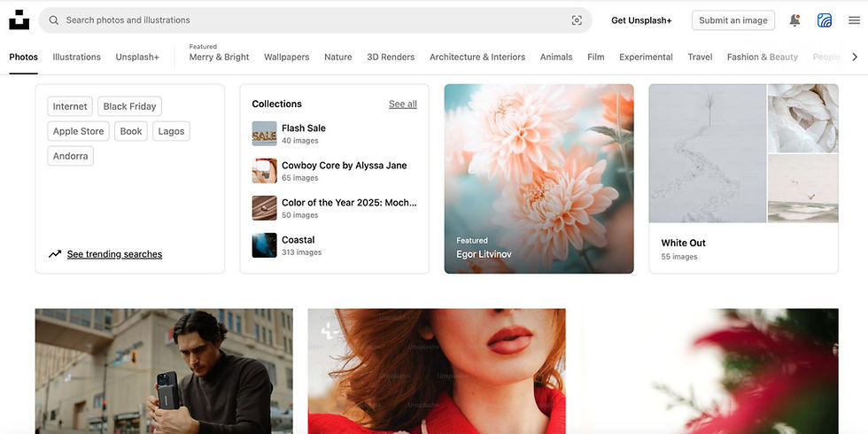Open the user profile avatar

tap(825, 20)
